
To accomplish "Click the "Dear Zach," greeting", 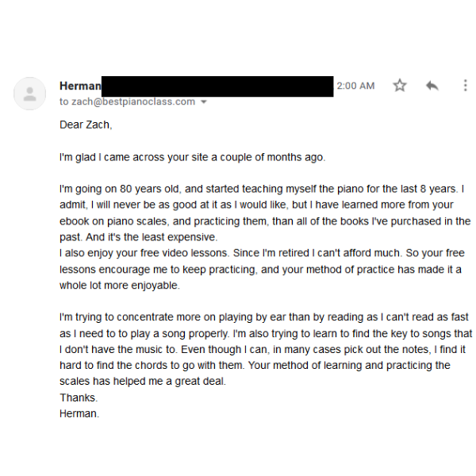I will (86, 125).
